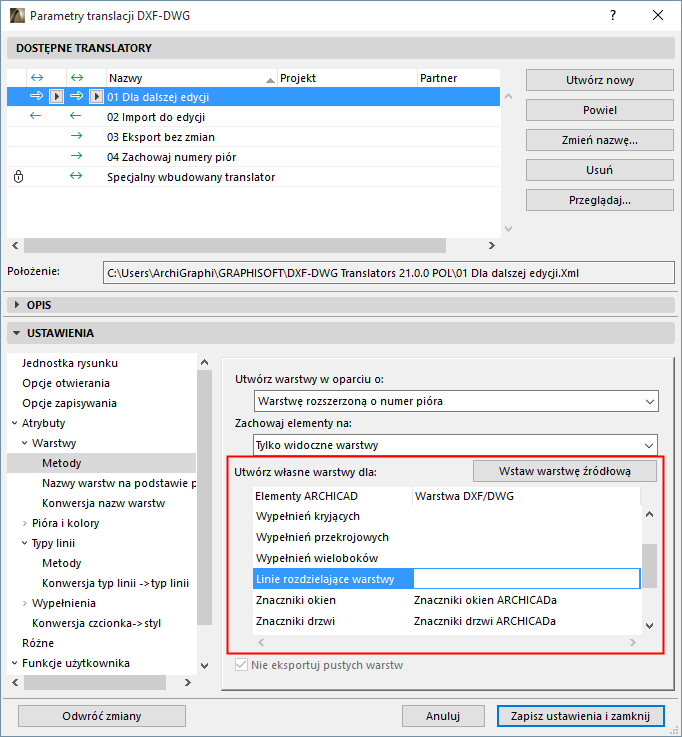Click 'Znaczniki drzwi ARCHICADa' layer value
The height and width of the screenshot is (737, 682).
485,621
